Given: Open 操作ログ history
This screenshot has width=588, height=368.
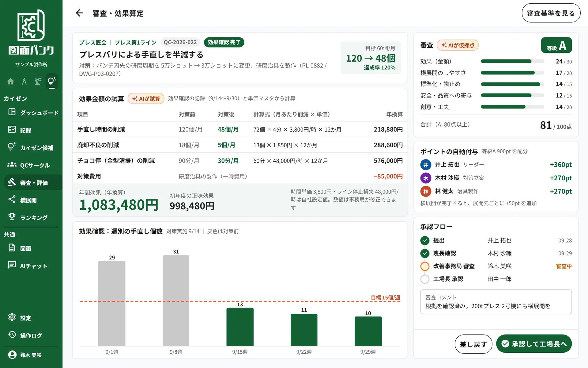Looking at the screenshot, I should click(x=33, y=335).
